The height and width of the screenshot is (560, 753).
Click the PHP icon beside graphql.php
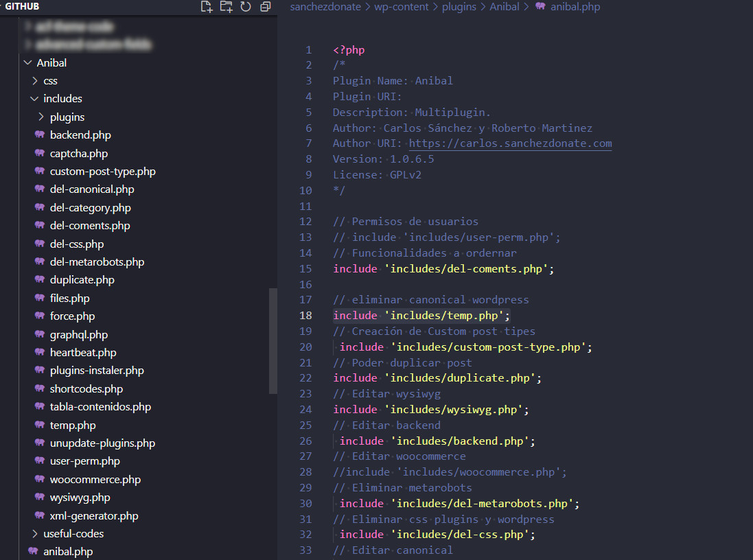[40, 334]
